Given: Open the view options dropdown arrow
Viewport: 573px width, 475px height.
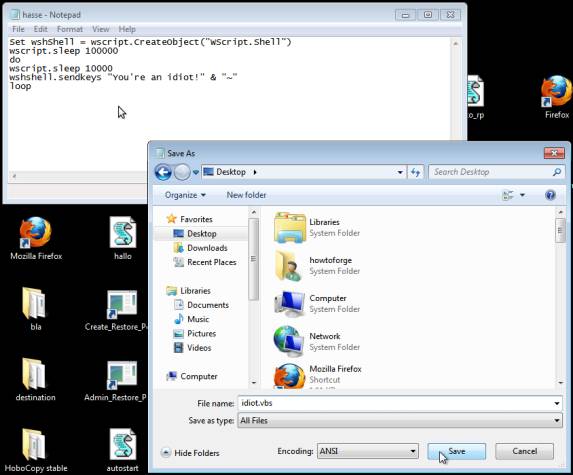Looking at the screenshot, I should pos(522,195).
